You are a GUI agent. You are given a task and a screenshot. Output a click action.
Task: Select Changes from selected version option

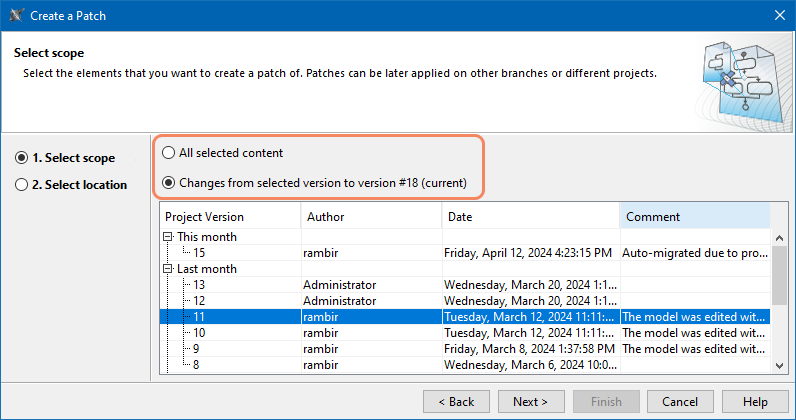point(169,183)
